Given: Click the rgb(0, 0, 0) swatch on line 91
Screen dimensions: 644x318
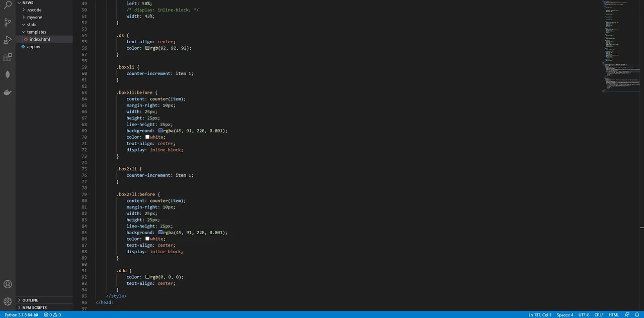Looking at the screenshot, I should coord(147,277).
